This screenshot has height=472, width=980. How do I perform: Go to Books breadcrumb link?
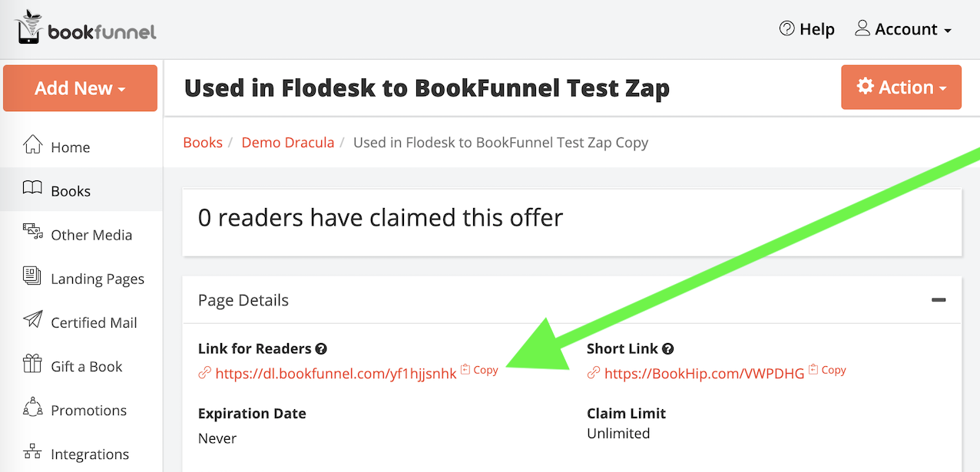click(203, 142)
